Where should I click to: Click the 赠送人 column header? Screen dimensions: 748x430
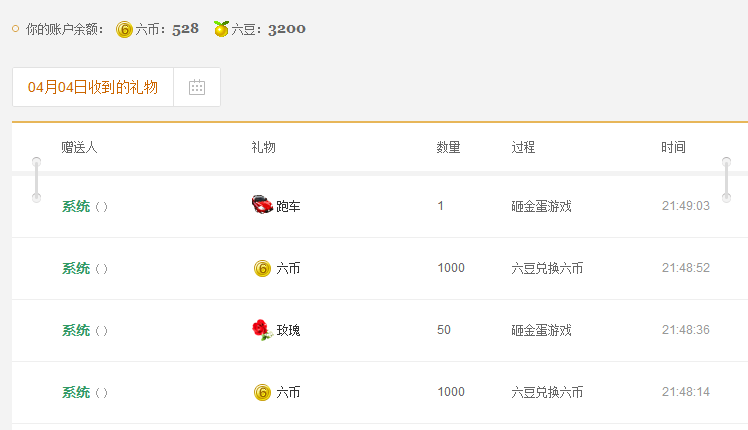point(79,147)
